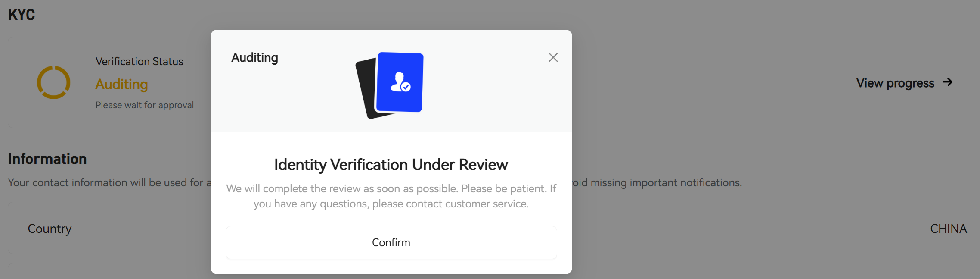The image size is (980, 279).
Task: Click the missing important notifications text
Action: (x=657, y=183)
